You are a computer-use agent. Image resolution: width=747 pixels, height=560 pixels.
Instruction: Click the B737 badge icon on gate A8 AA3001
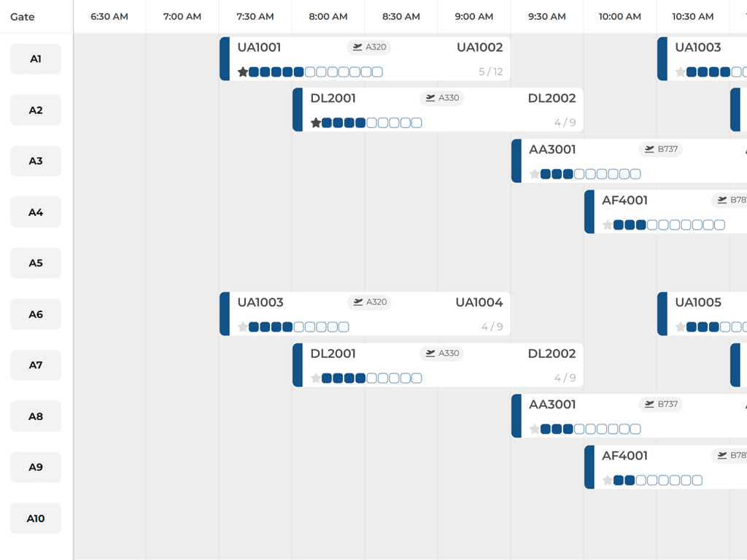pyautogui.click(x=649, y=404)
